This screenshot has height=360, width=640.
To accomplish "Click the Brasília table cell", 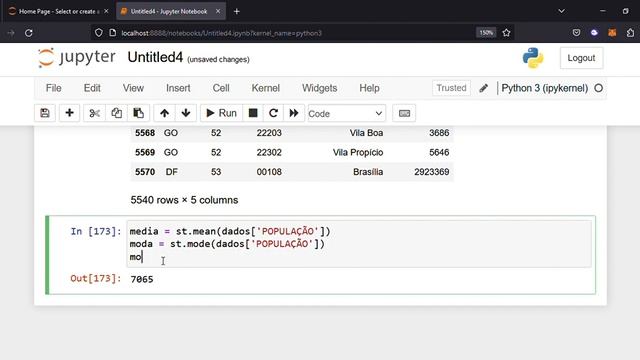I will (368, 172).
